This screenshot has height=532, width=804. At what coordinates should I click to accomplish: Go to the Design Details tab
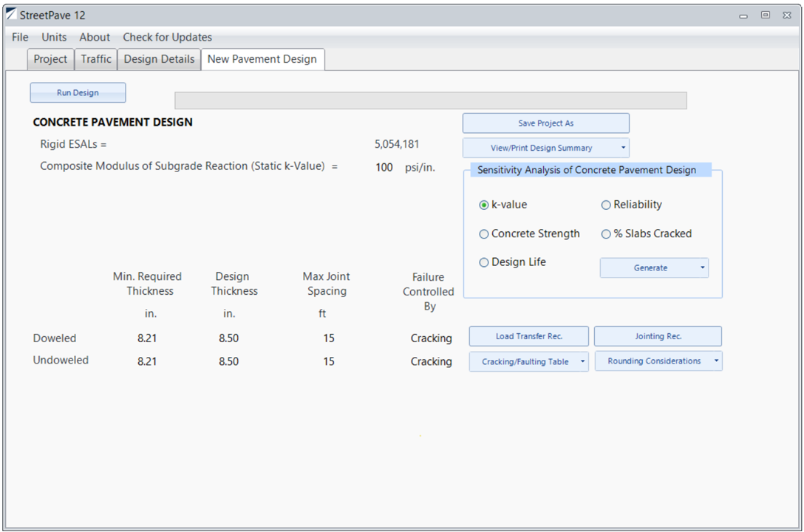(x=159, y=59)
